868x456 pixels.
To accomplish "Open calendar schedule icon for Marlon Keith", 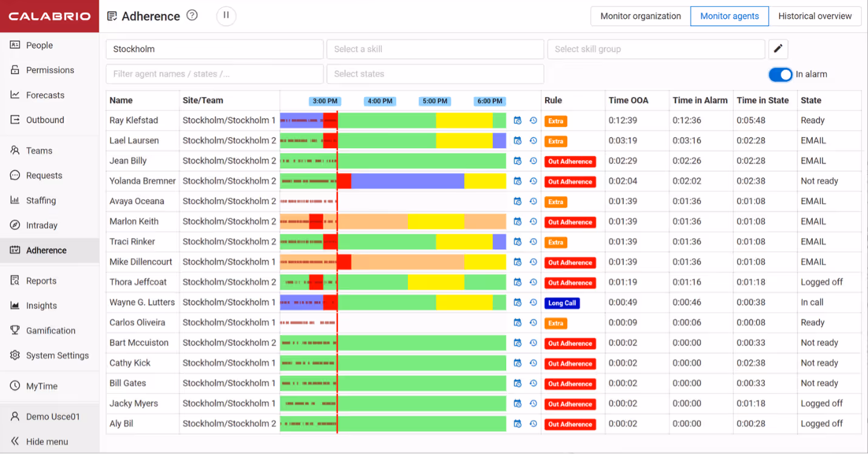I will tap(518, 222).
